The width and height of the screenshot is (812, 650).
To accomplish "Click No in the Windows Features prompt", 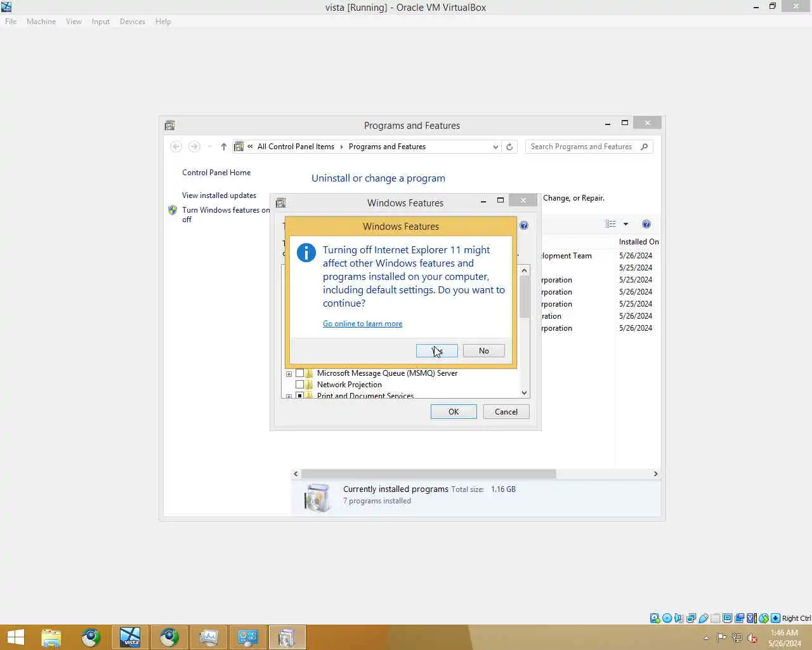I will click(x=484, y=350).
